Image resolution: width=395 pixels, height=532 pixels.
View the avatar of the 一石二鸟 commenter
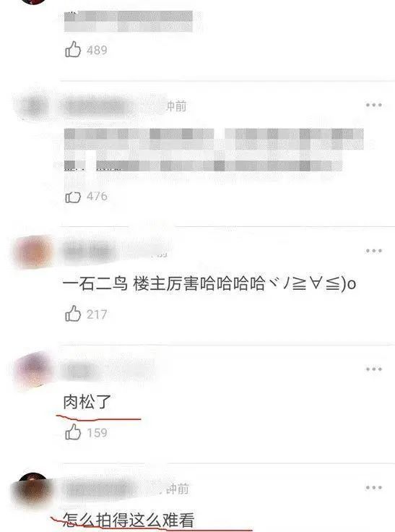tap(33, 252)
